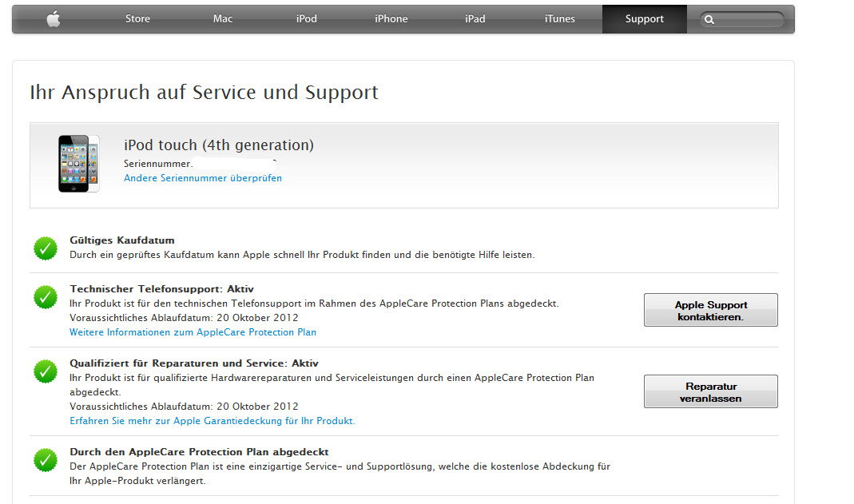Go to the iPhone section

pyautogui.click(x=391, y=19)
